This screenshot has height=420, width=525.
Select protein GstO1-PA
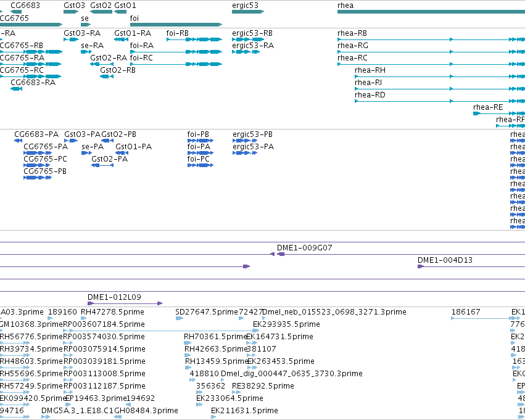pos(122,153)
